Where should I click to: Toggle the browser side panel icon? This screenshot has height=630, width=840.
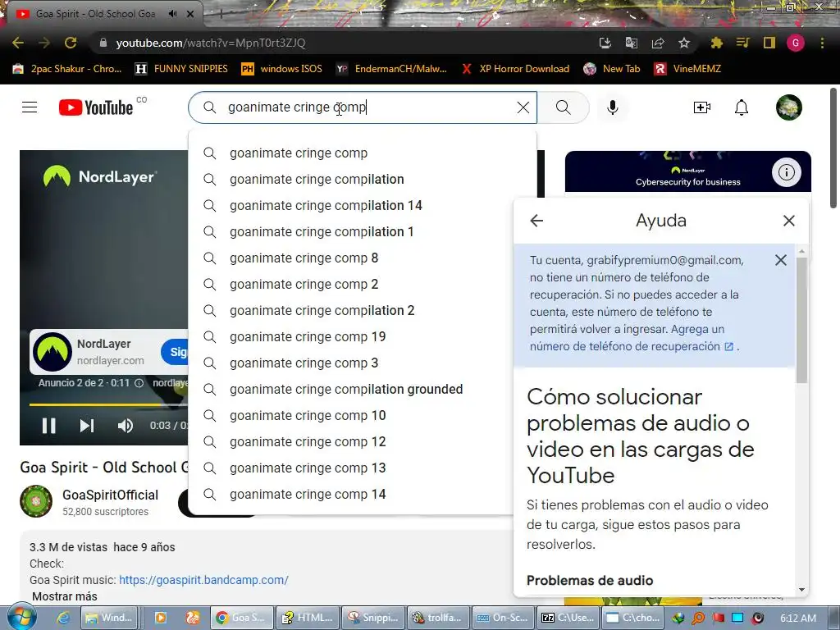coord(769,43)
